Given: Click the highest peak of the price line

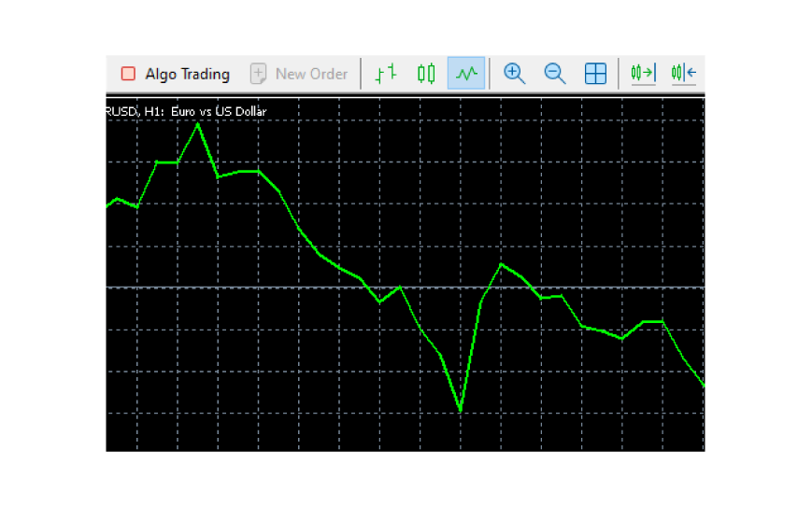Looking at the screenshot, I should point(197,124).
